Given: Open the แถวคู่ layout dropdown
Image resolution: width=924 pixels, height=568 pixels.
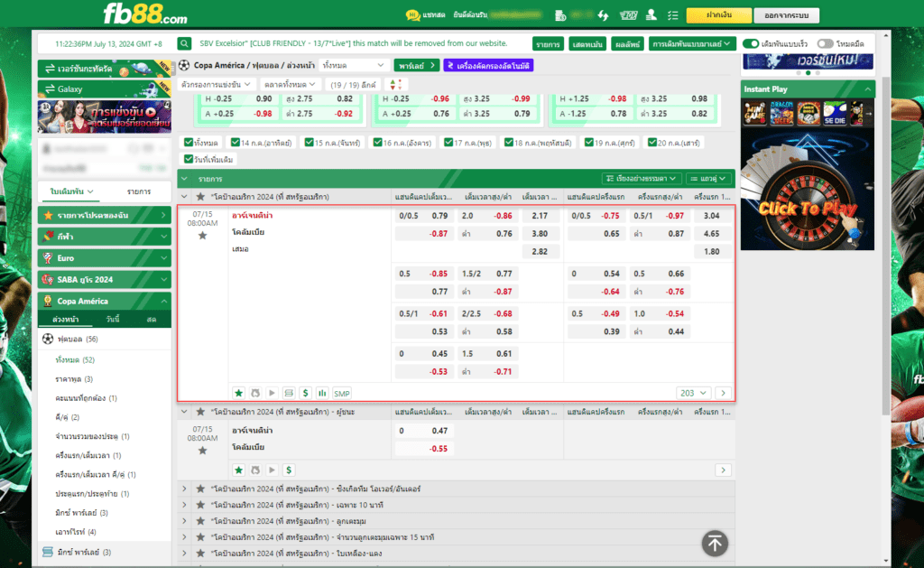Looking at the screenshot, I should pos(708,178).
